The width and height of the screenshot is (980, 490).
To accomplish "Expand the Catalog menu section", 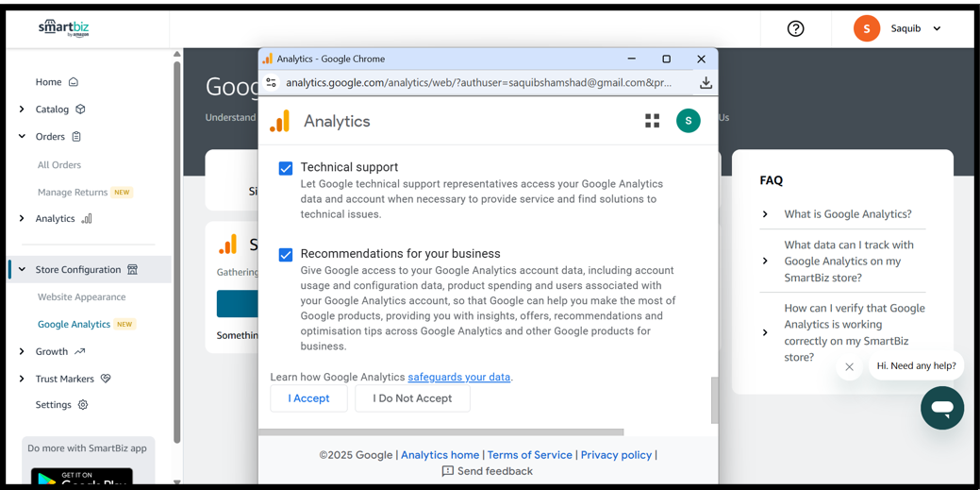I will [x=23, y=110].
